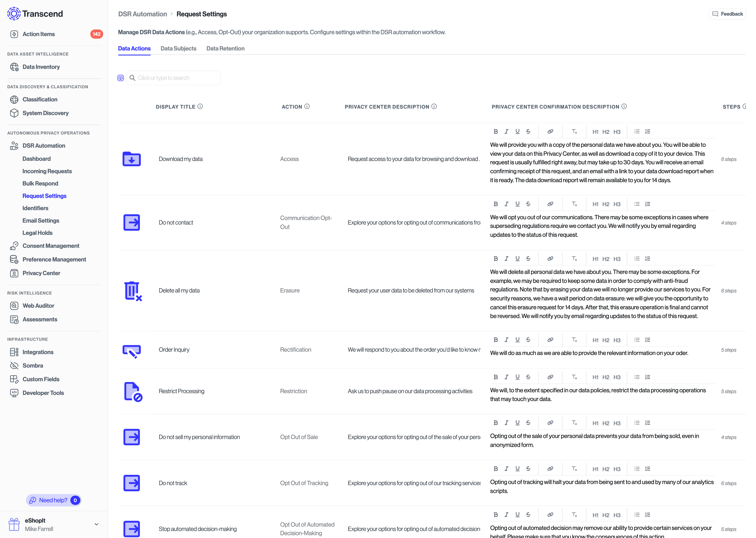Open the Web Auditor section icon
Viewport: 756px width, 538px height.
[14, 305]
